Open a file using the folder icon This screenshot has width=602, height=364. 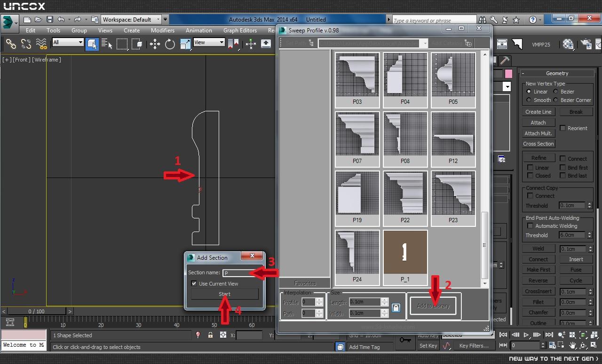pyautogui.click(x=38, y=20)
